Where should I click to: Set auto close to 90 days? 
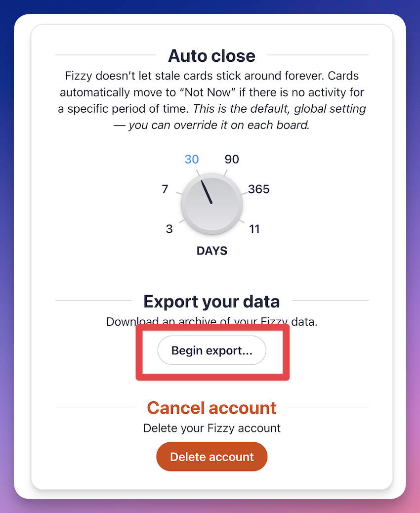232,159
